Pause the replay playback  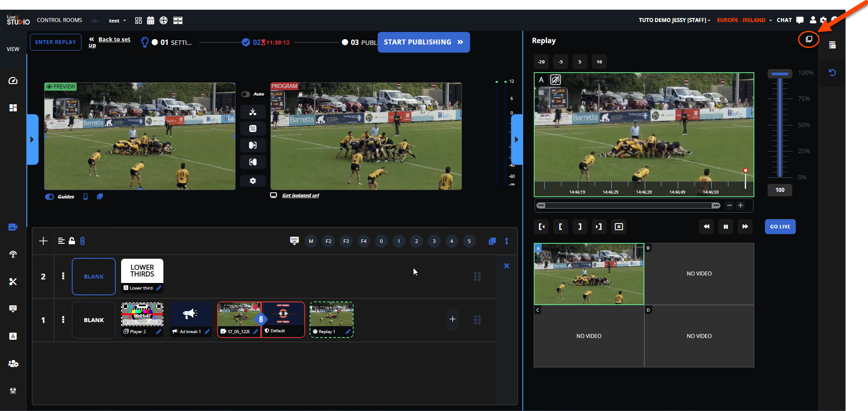(726, 227)
